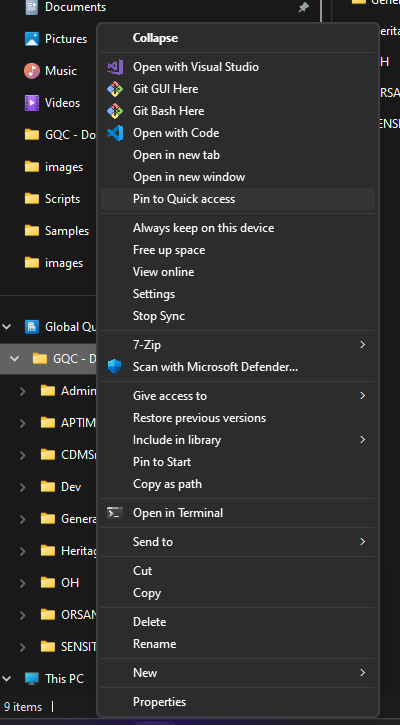Select Free up space
400x725 pixels.
click(x=238, y=250)
